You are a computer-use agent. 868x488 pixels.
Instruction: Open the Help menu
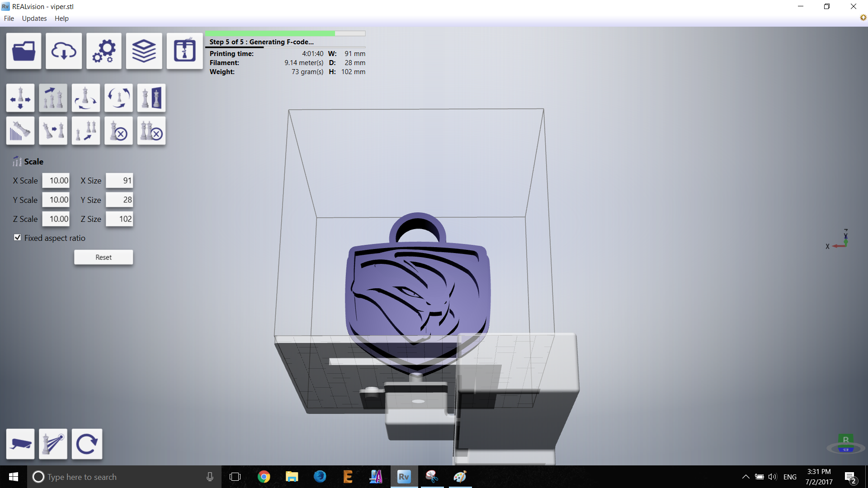(x=61, y=19)
